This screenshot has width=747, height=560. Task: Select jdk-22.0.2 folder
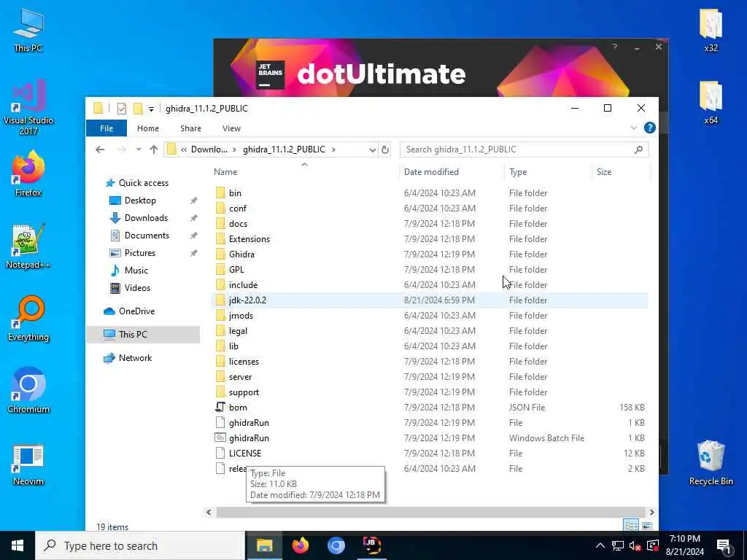(x=430, y=300)
